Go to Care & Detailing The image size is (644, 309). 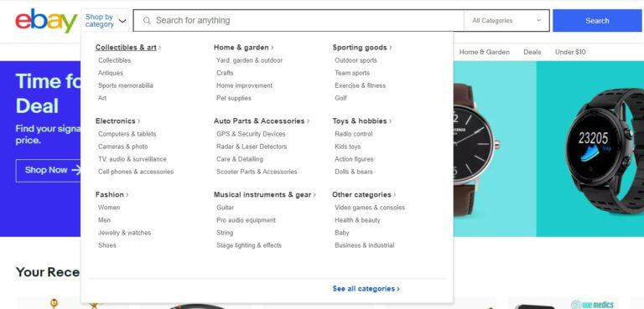240,159
